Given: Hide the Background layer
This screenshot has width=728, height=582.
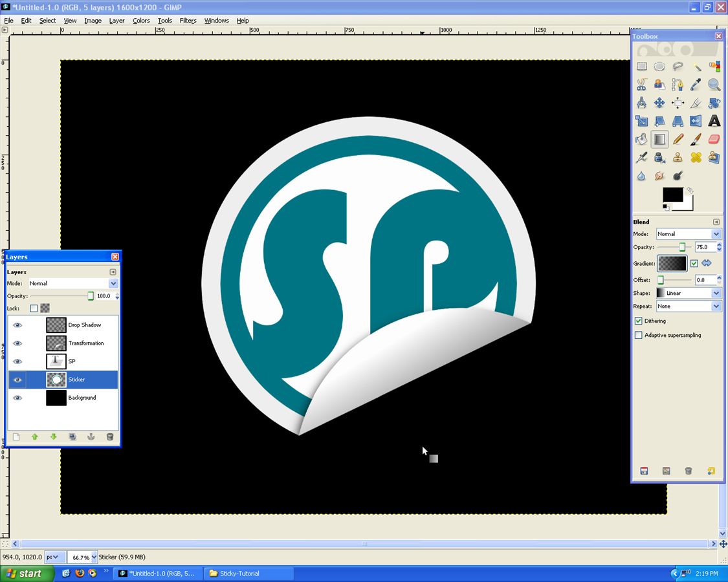Looking at the screenshot, I should tap(17, 398).
